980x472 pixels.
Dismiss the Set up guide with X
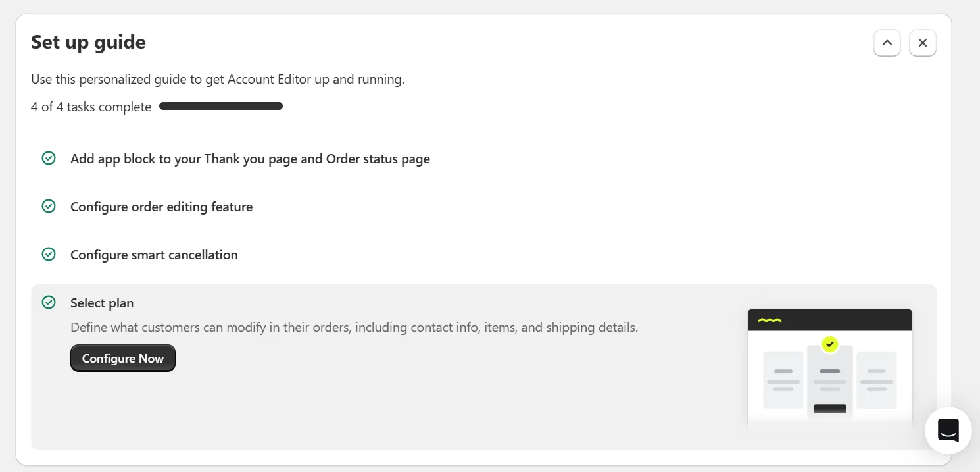(x=922, y=43)
